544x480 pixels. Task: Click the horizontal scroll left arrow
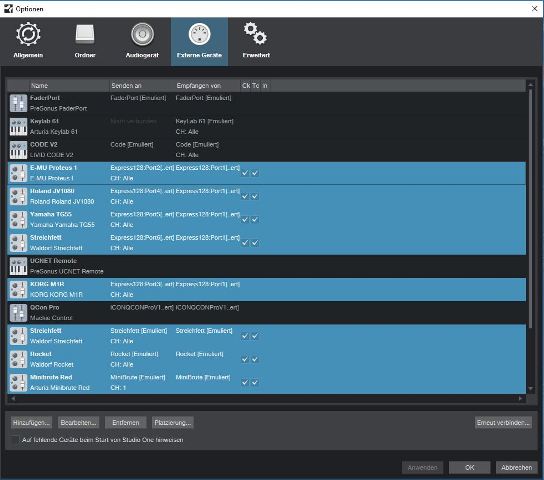(x=13, y=398)
